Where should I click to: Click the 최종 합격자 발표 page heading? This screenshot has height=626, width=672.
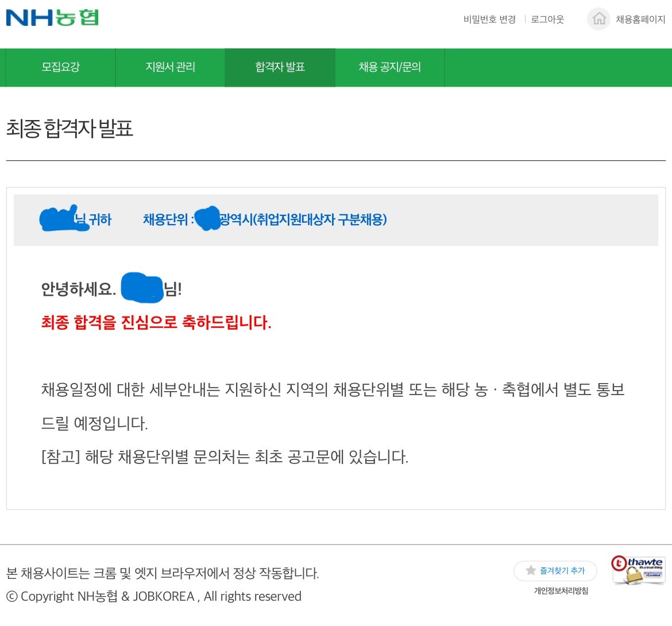69,128
